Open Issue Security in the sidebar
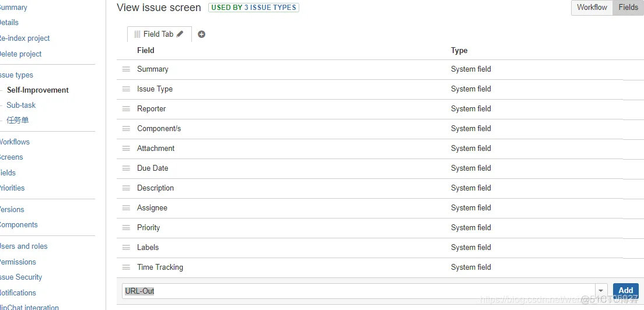This screenshot has height=310, width=644. point(20,277)
